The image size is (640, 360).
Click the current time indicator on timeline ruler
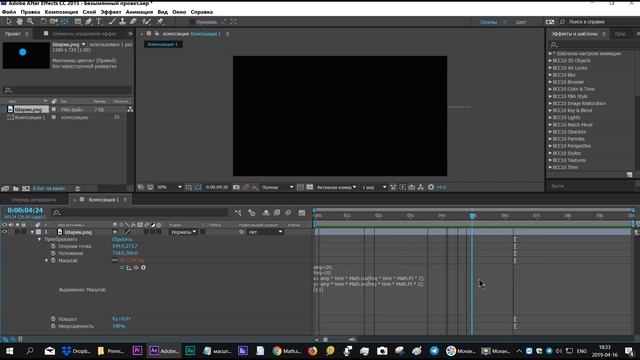tap(472, 215)
